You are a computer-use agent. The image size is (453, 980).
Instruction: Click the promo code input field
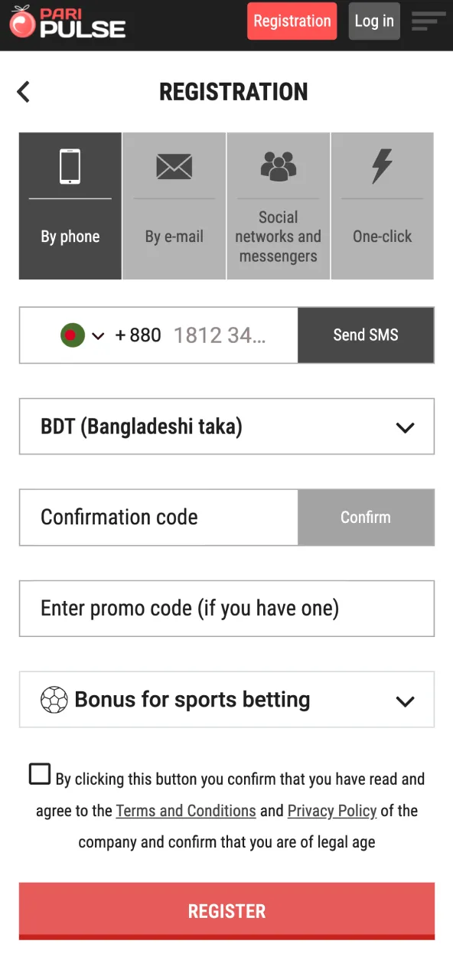click(226, 609)
